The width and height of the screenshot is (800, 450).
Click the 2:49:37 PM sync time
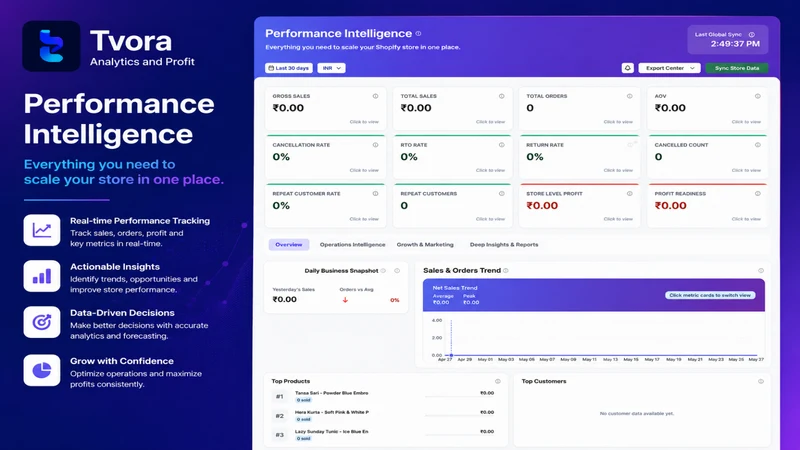point(735,44)
